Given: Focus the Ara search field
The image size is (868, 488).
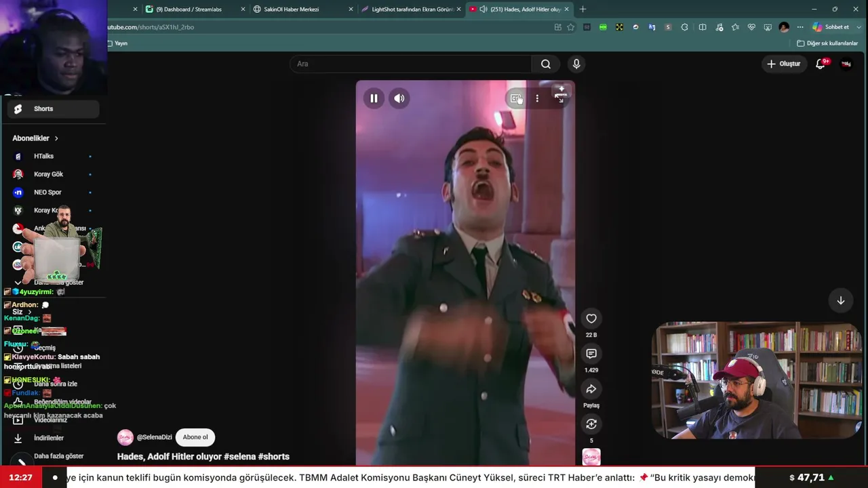Looking at the screenshot, I should 411,64.
